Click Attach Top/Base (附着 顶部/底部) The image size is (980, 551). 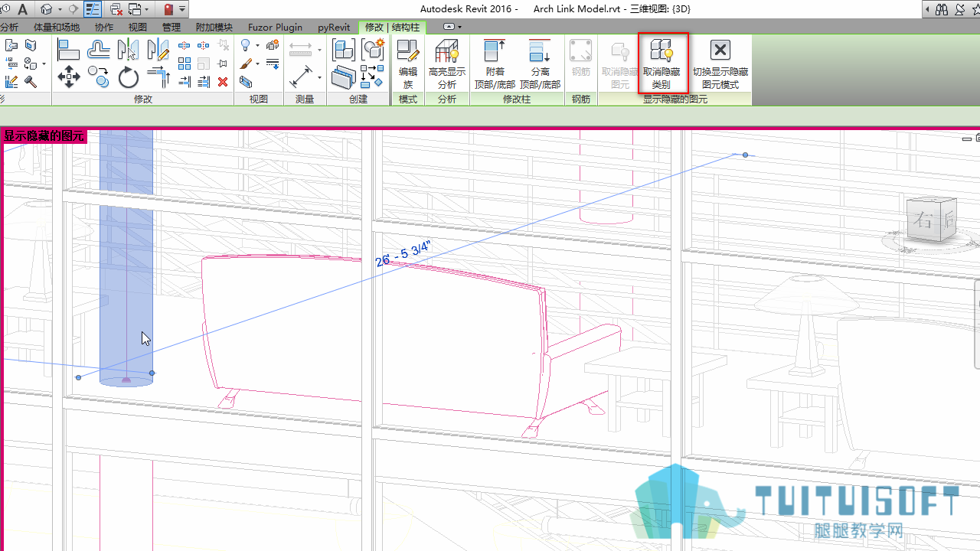495,64
